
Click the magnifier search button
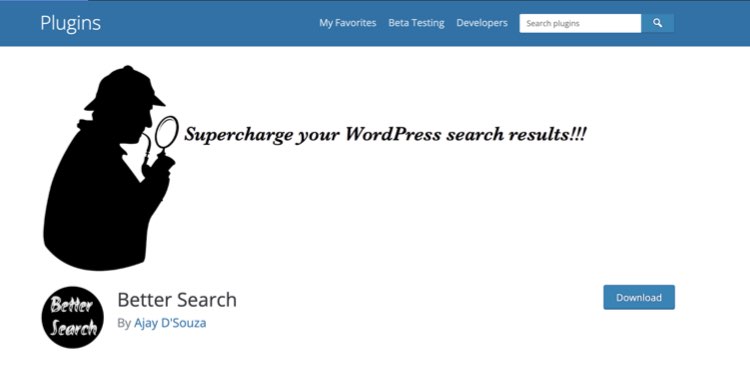(658, 23)
